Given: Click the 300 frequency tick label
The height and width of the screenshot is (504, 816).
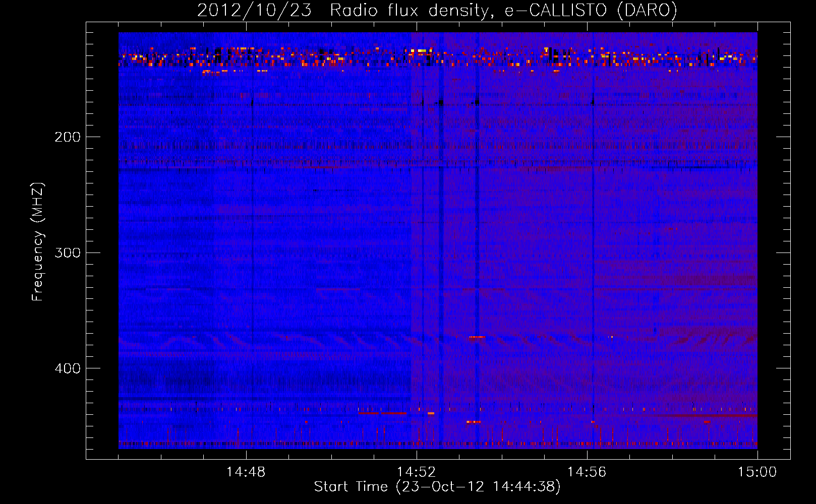Looking at the screenshot, I should 68,253.
